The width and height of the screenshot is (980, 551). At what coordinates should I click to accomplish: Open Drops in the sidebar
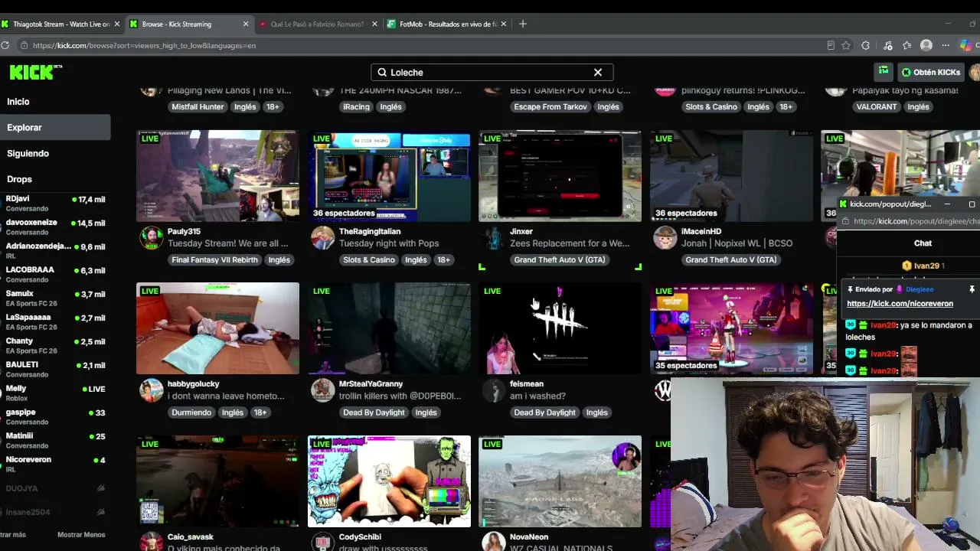19,179
